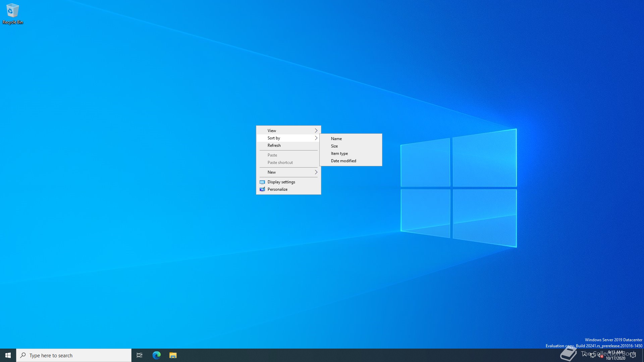Screen dimensions: 644x362
Task: Click the network status tray icon
Action: (x=592, y=356)
